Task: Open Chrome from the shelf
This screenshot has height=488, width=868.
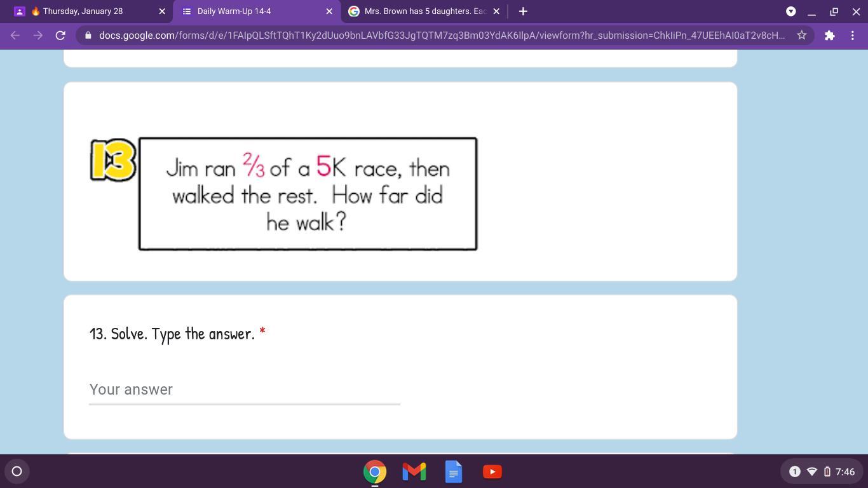Action: point(375,471)
